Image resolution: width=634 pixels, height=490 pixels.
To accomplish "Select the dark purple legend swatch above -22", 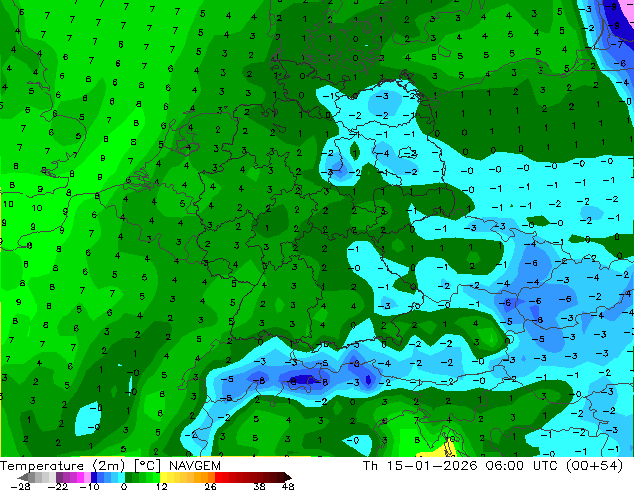I will [x=59, y=477].
